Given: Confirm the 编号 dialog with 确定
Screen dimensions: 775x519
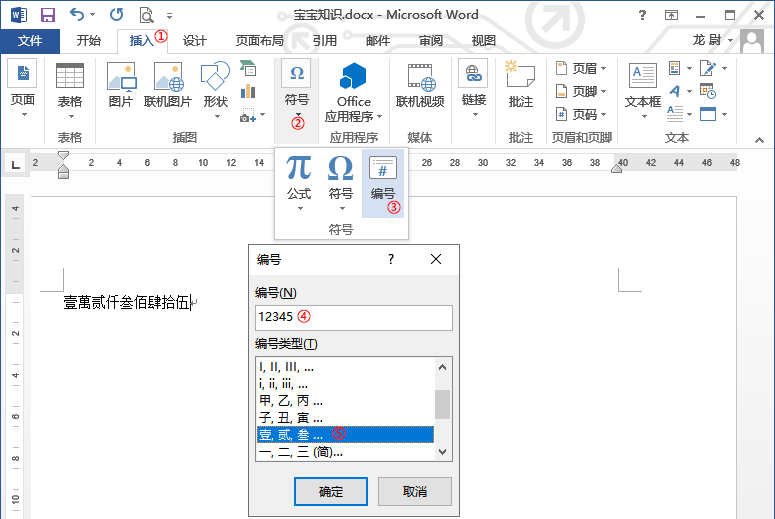Looking at the screenshot, I should (x=331, y=491).
